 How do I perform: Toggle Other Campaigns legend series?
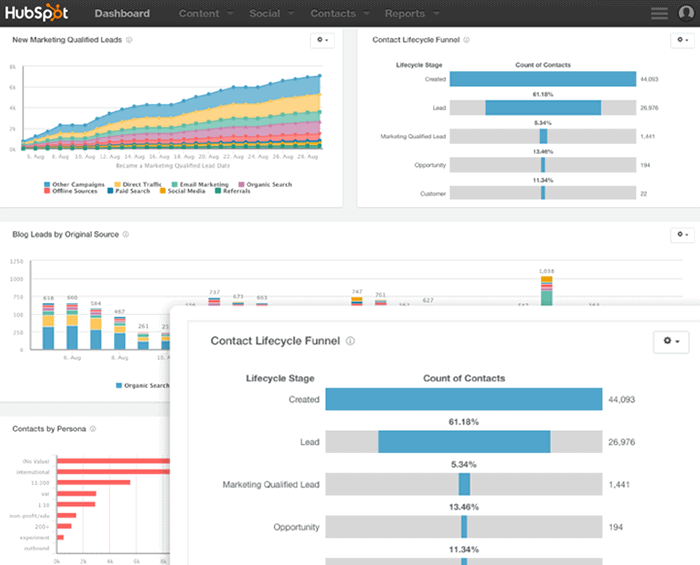click(74, 184)
